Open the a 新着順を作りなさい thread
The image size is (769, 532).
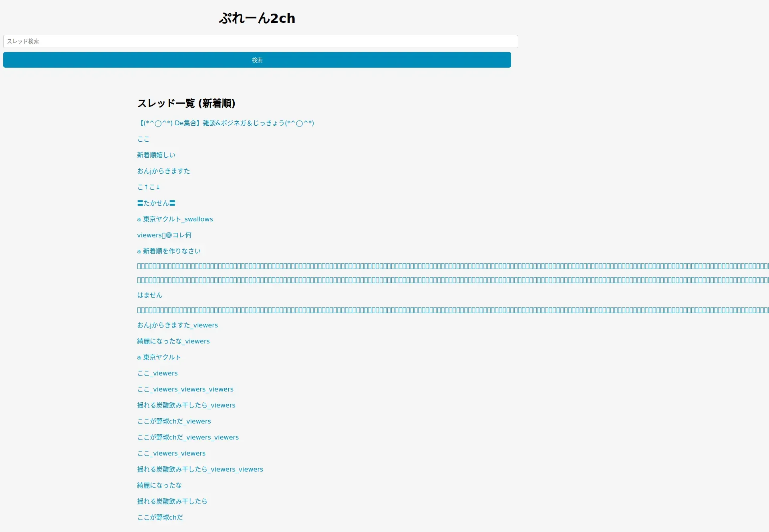click(x=169, y=251)
